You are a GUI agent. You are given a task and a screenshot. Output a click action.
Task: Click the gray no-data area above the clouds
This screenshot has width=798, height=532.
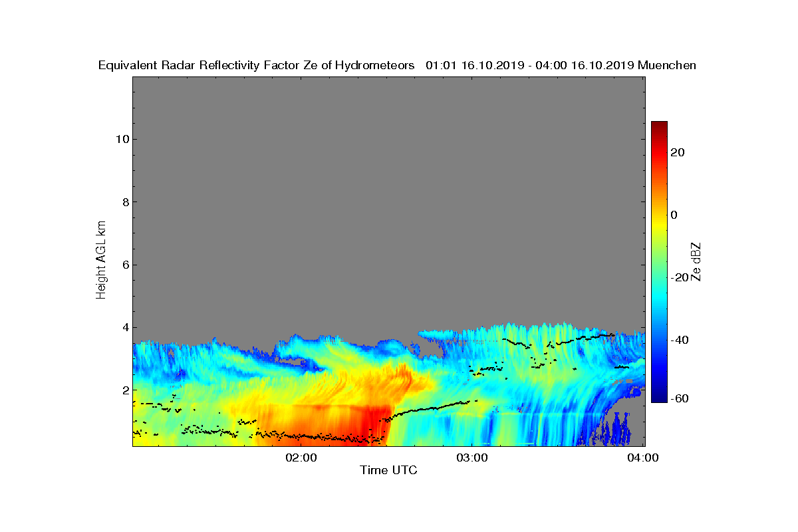click(x=389, y=199)
